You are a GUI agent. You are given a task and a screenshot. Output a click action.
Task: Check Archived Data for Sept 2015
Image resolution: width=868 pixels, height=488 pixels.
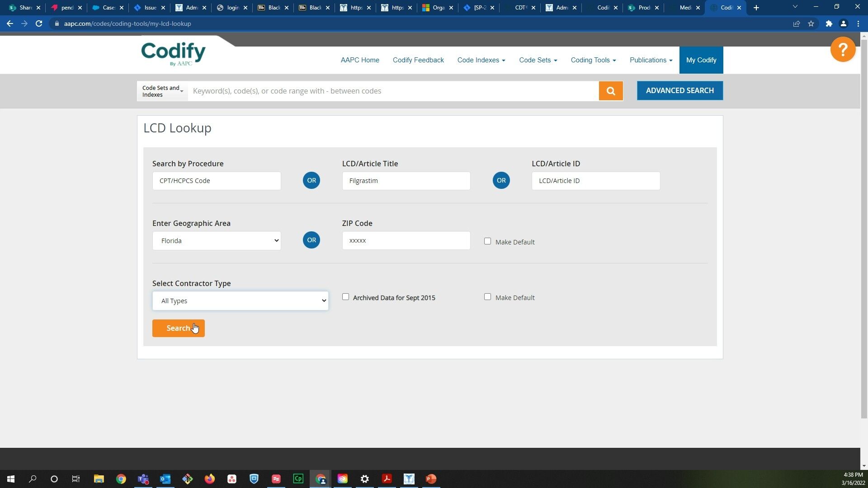[345, 297]
